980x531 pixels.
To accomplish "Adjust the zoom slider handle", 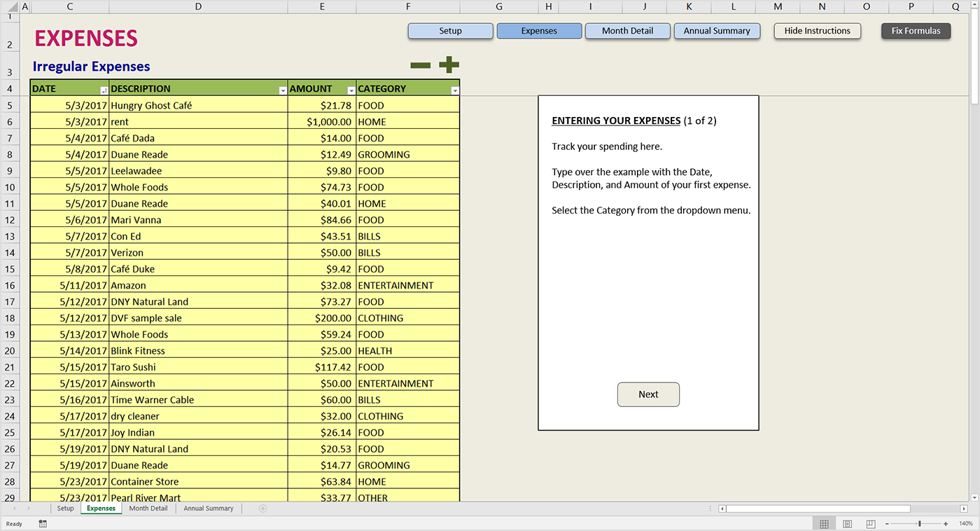I will pos(920,524).
